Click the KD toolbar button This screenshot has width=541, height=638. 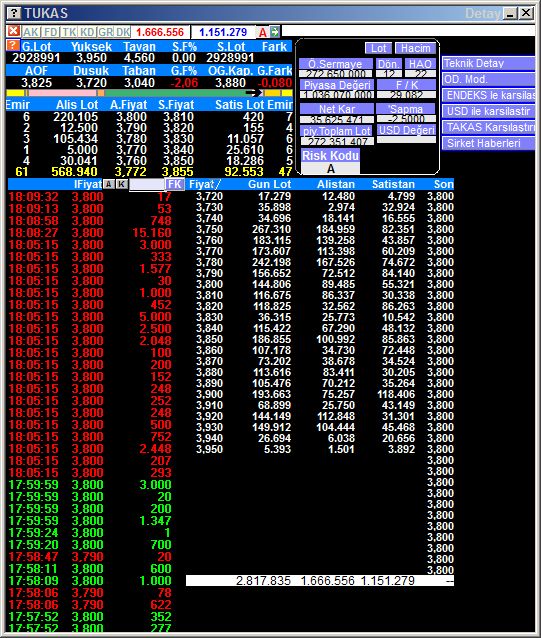(x=87, y=32)
